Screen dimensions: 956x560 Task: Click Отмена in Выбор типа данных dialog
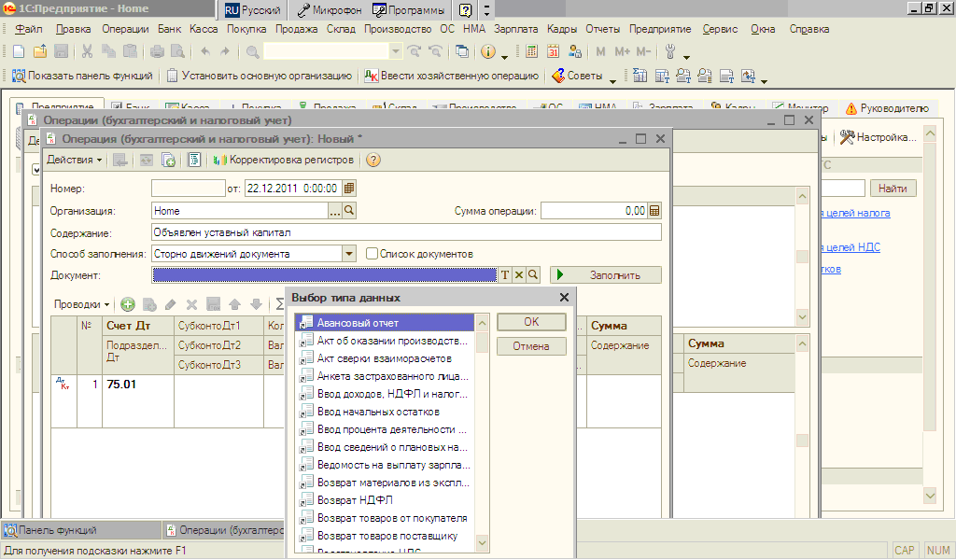pos(531,346)
